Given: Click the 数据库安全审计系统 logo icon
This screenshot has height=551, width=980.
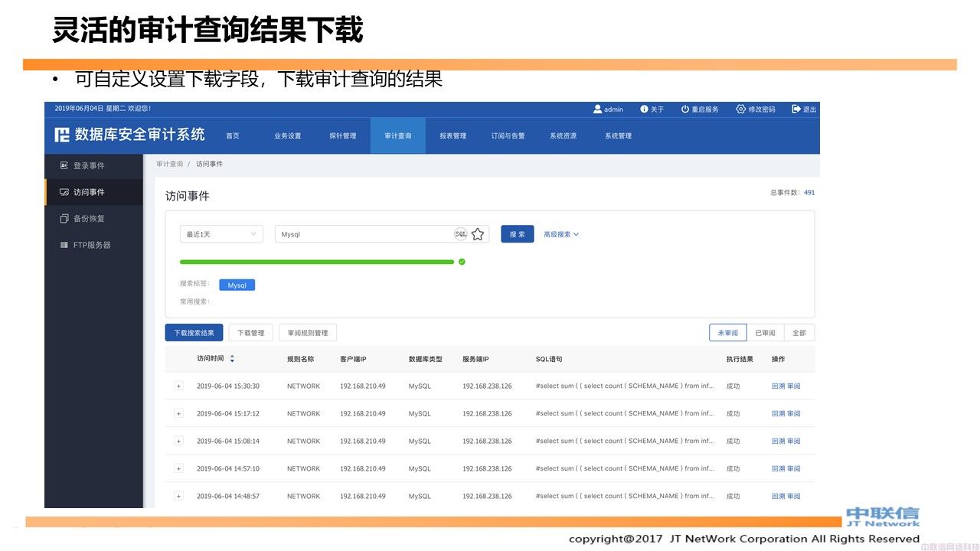Looking at the screenshot, I should coord(62,135).
